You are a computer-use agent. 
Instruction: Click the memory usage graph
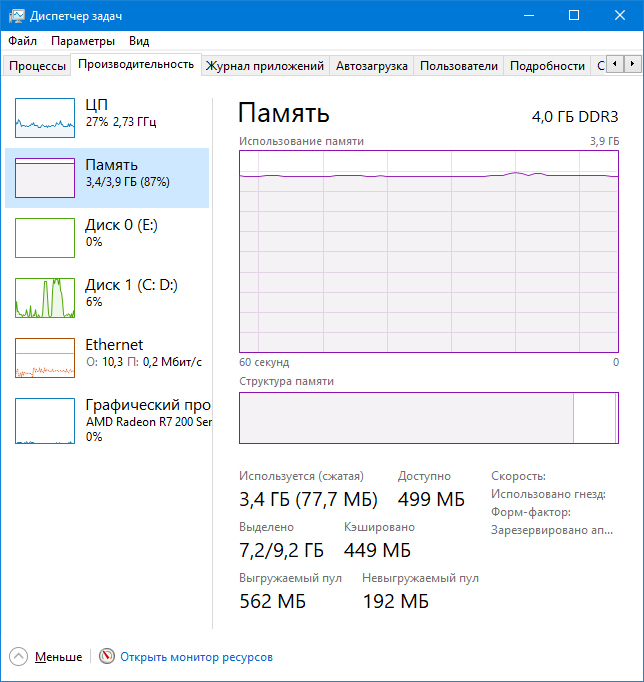click(x=429, y=251)
